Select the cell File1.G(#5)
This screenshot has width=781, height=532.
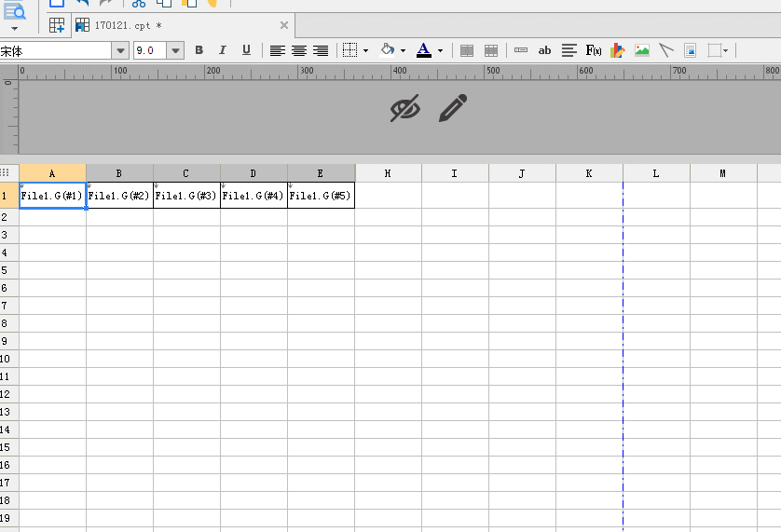click(321, 196)
